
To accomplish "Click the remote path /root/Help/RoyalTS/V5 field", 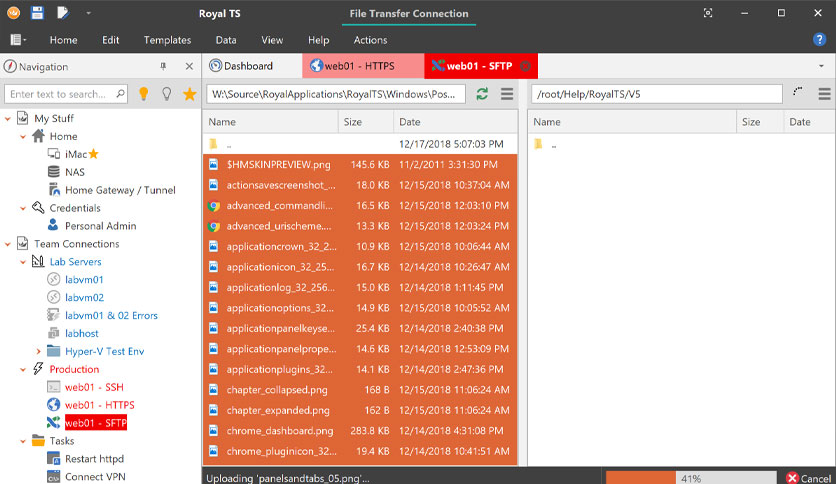I will point(657,94).
